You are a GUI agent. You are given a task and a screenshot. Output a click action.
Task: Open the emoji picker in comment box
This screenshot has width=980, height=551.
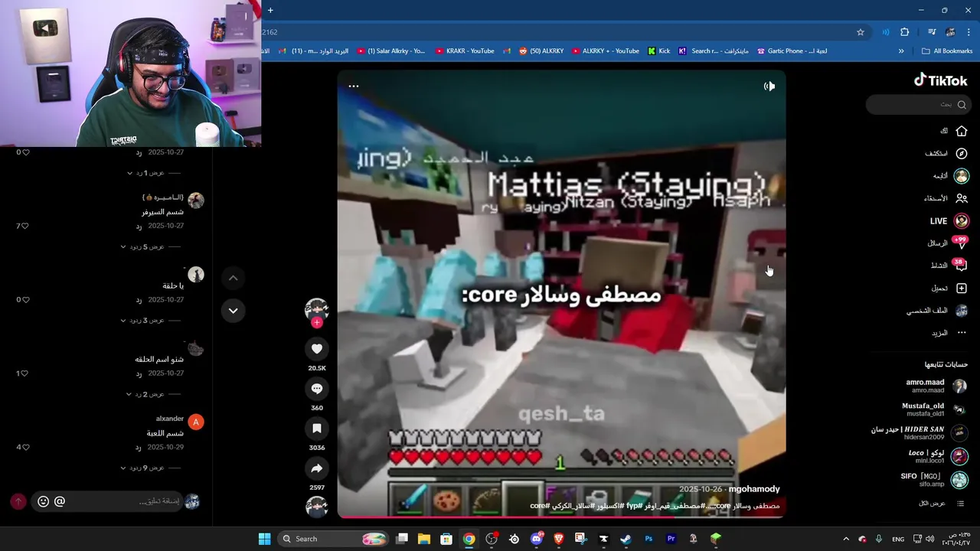(x=44, y=501)
